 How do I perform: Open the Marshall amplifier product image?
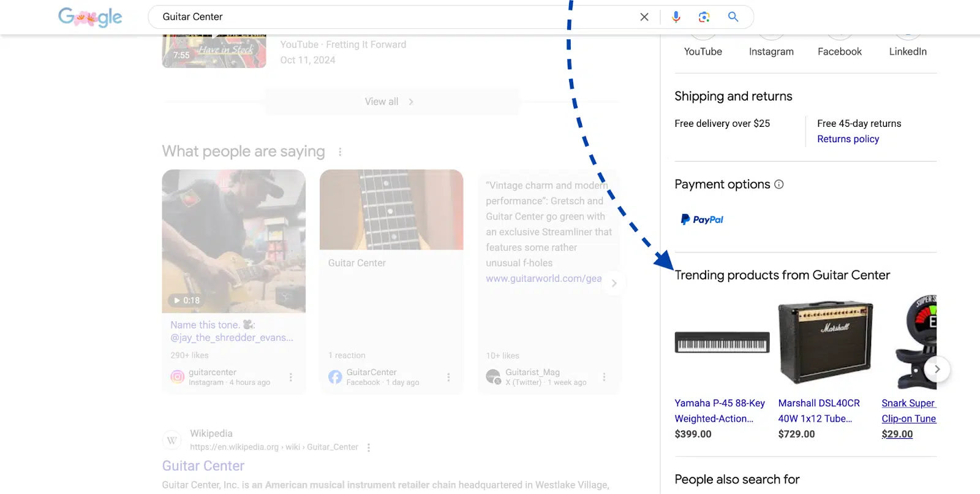pos(826,343)
